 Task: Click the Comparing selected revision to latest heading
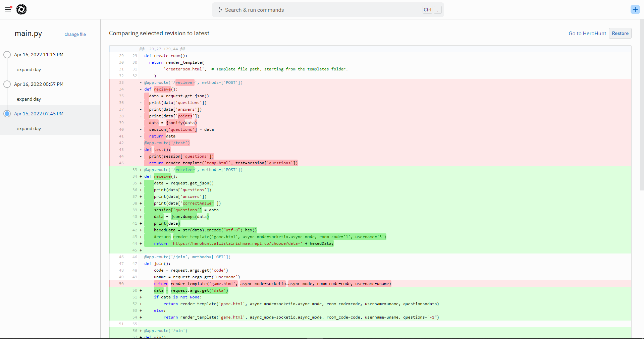tap(159, 33)
